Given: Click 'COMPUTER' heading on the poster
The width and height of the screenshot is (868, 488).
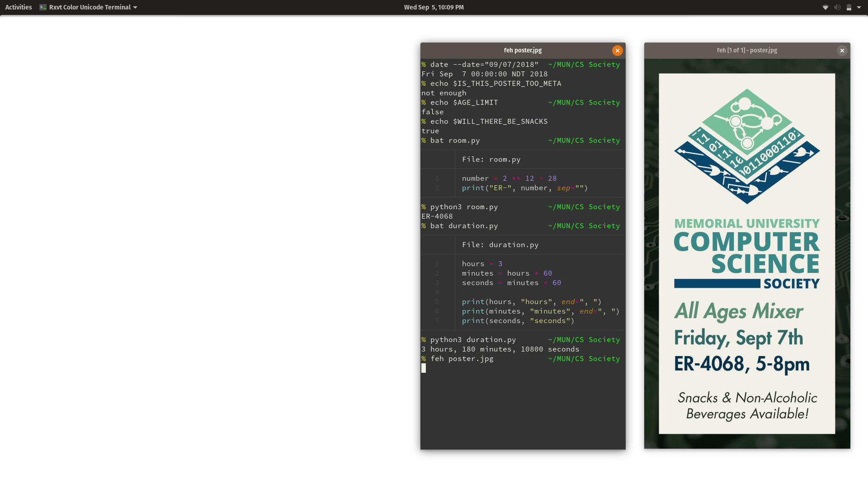Looking at the screenshot, I should pyautogui.click(x=746, y=242).
